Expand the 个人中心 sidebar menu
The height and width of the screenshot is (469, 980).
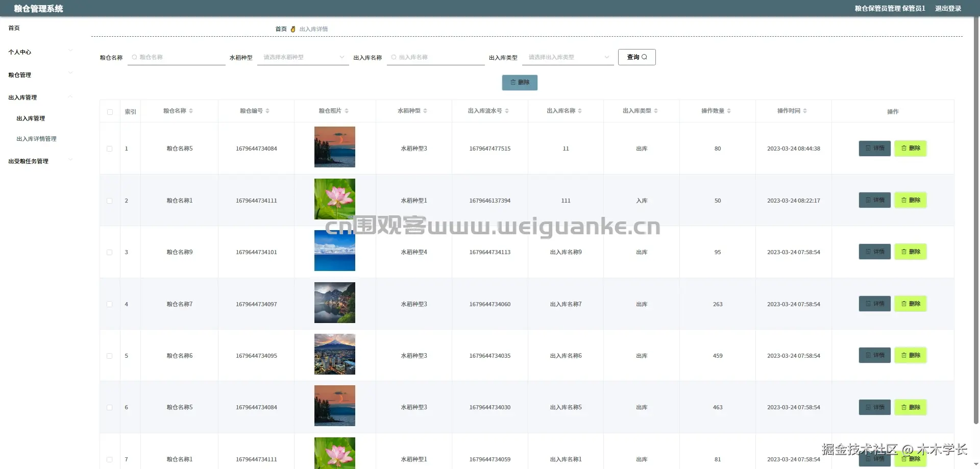41,52
